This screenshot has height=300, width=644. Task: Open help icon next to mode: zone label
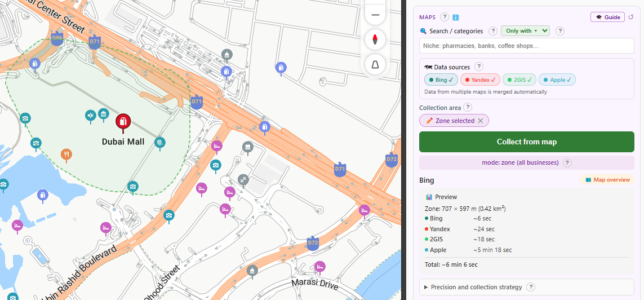[x=567, y=163]
